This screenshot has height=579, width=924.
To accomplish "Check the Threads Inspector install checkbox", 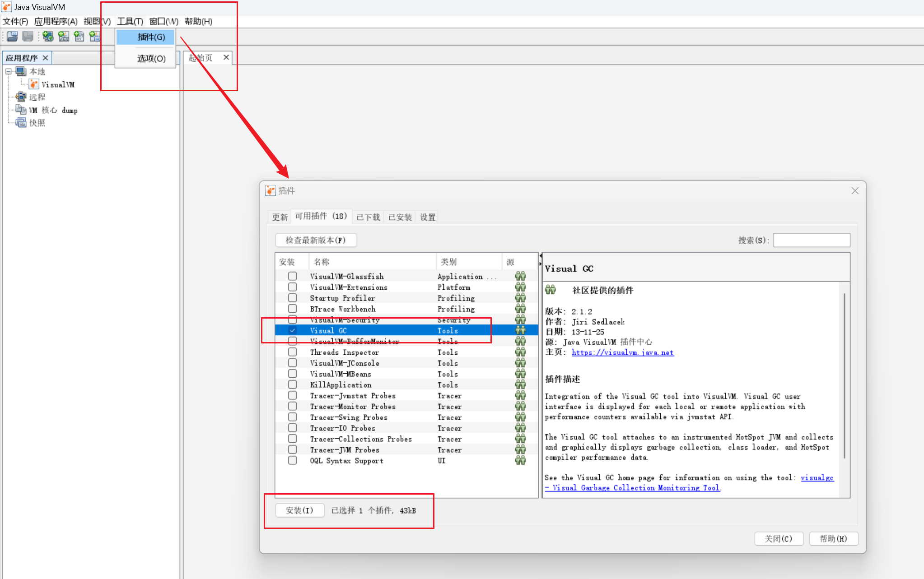I will 293,352.
